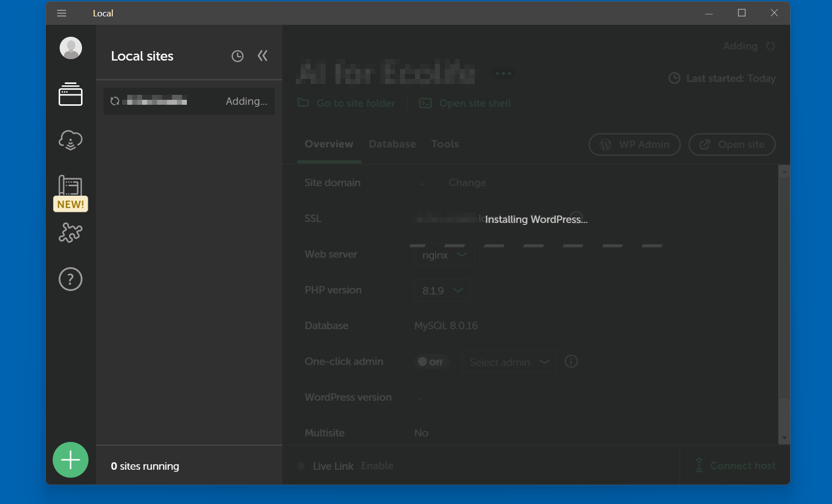The width and height of the screenshot is (832, 504).
Task: Sort sites using the clock icon
Action: pyautogui.click(x=238, y=56)
